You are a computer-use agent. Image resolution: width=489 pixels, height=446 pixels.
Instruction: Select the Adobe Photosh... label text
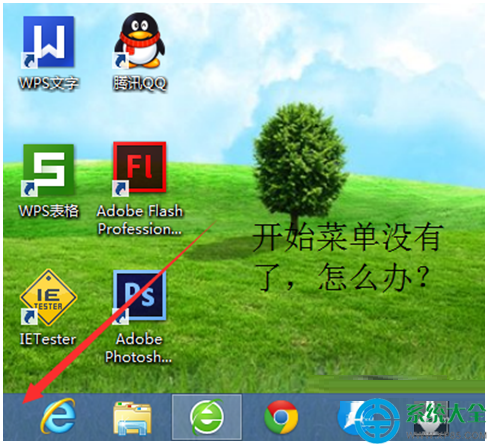tap(139, 348)
